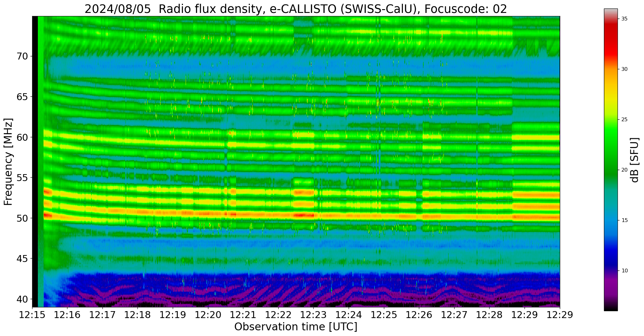Viewport: 644px width, 336px height.
Task: Click the 12:26 time tick label
Action: 419,315
